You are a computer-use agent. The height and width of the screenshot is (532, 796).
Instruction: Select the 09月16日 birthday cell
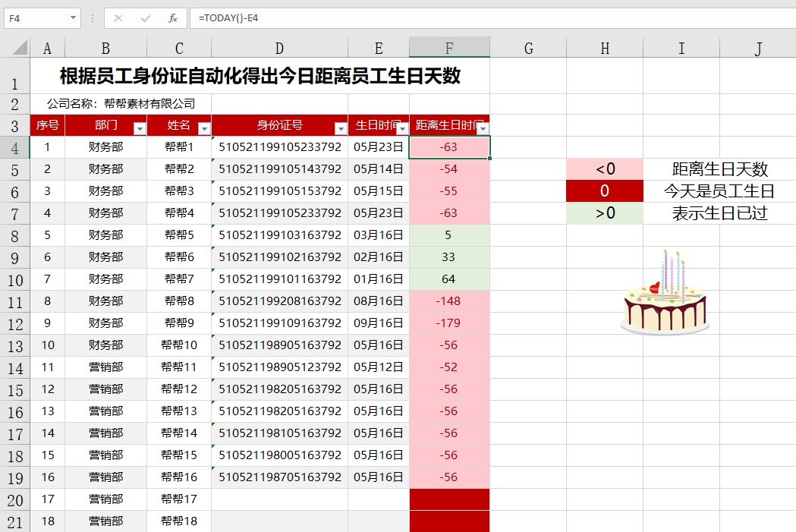(379, 323)
